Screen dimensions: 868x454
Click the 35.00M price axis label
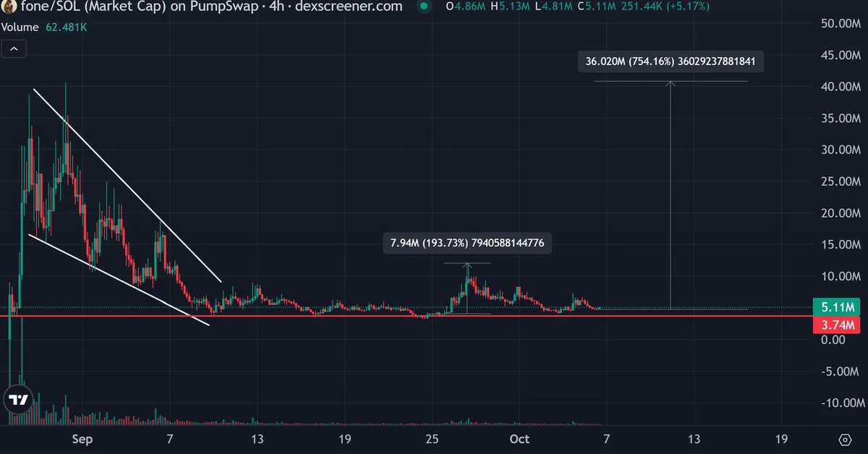(839, 119)
